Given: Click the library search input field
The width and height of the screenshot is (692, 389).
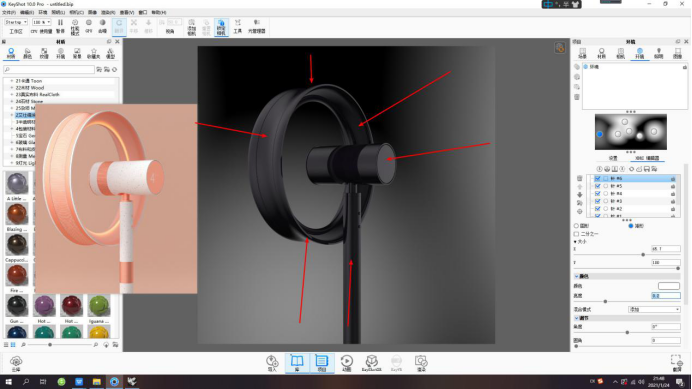Looking at the screenshot, I should tap(49, 69).
